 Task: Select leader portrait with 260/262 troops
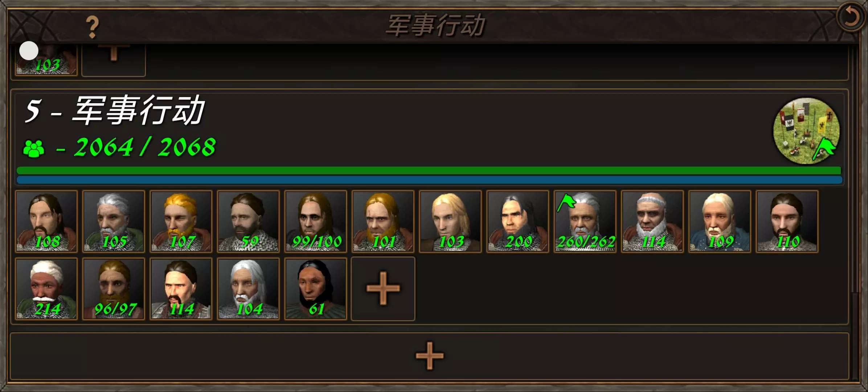pos(585,221)
